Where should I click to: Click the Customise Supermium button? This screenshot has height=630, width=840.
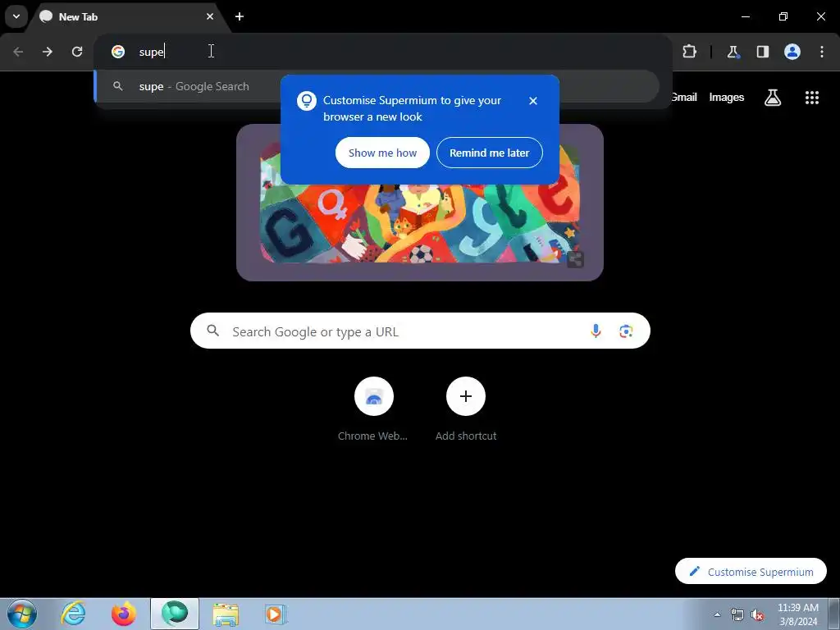(x=751, y=572)
